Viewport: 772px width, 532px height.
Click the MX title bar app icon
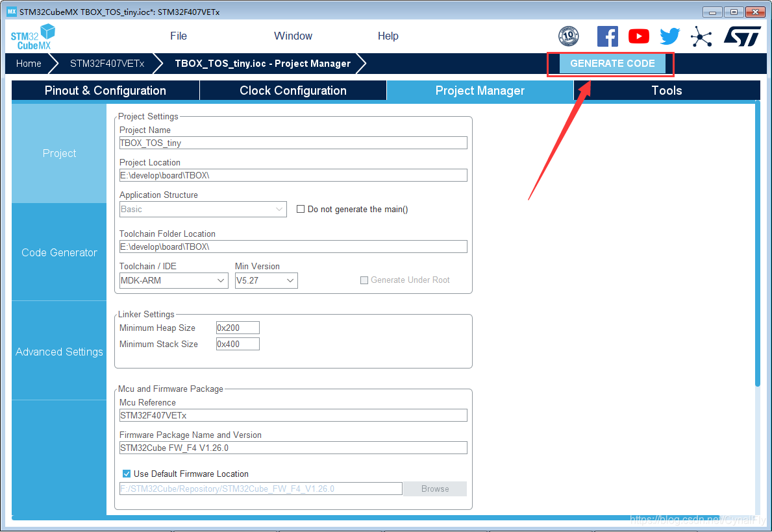pyautogui.click(x=12, y=11)
